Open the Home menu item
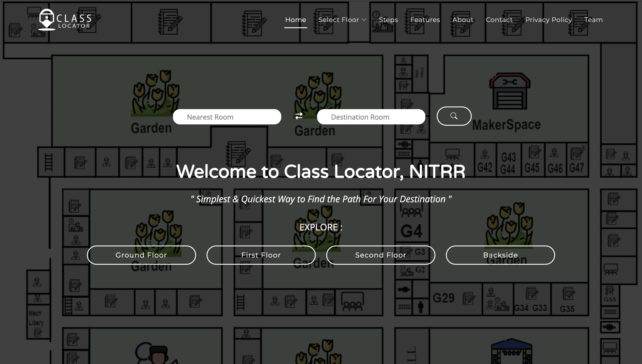Screen dimensions: 642x364 [296, 20]
